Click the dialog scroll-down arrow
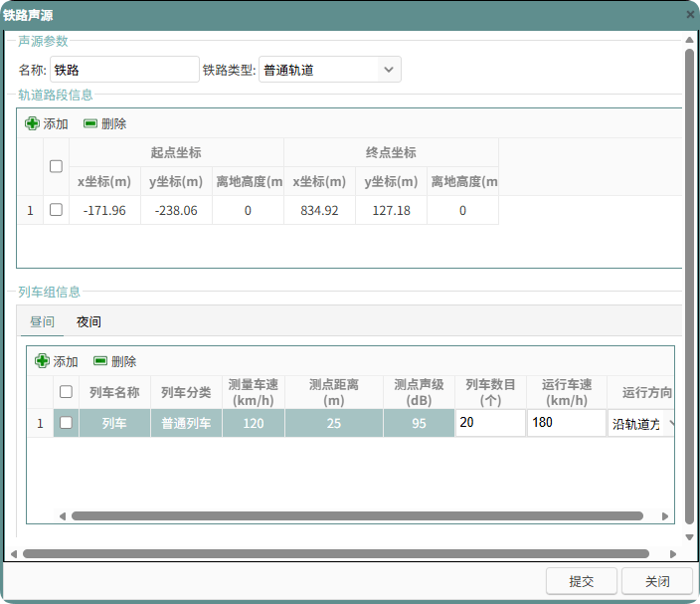This screenshot has width=700, height=604. 689,537
